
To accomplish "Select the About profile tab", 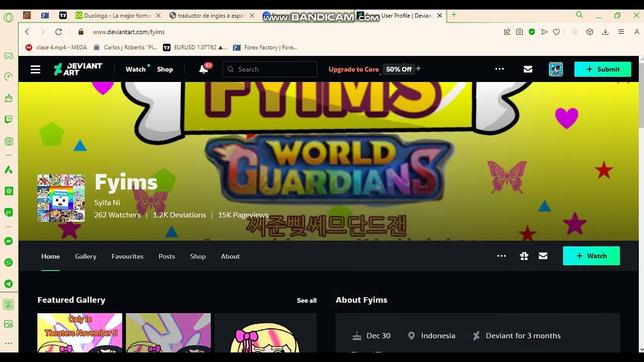I will [x=230, y=256].
